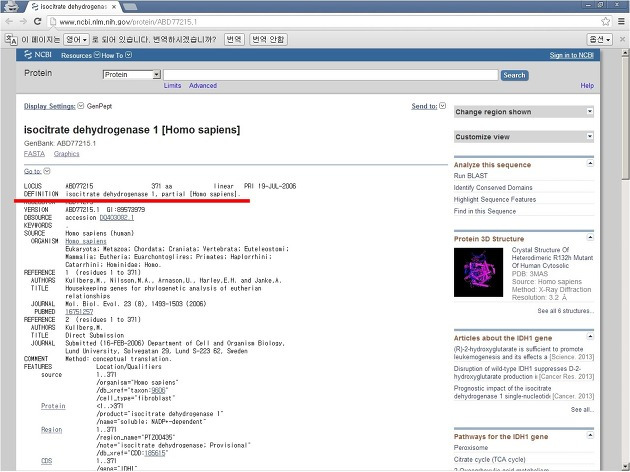Open the Citrate cycle (TCA cycle) link
Image resolution: width=630 pixels, height=472 pixels.
pos(489,460)
